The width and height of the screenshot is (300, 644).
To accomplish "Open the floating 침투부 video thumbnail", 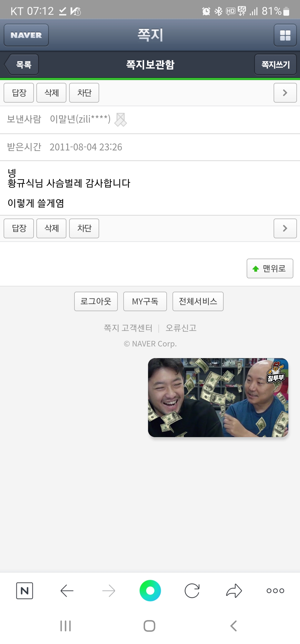I will point(218,398).
